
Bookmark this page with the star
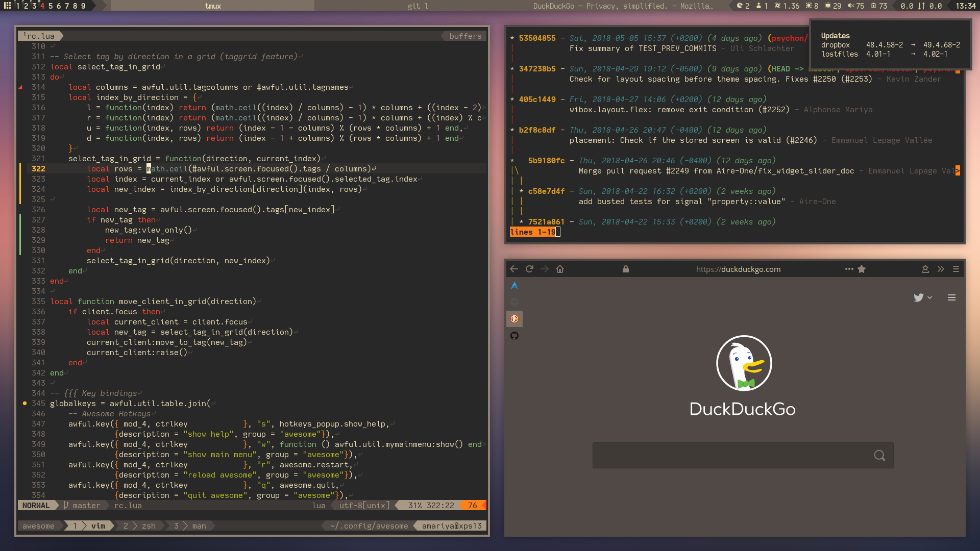point(862,269)
